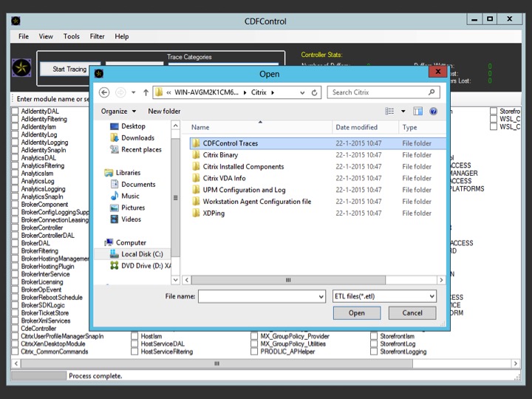This screenshot has width=532, height=399.
Task: Open the View menu in CDFControl
Action: coord(46,36)
